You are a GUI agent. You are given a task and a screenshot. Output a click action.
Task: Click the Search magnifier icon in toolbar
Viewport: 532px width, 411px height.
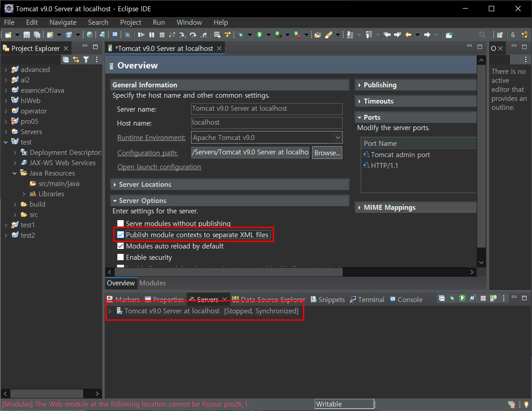pyautogui.click(x=482, y=35)
